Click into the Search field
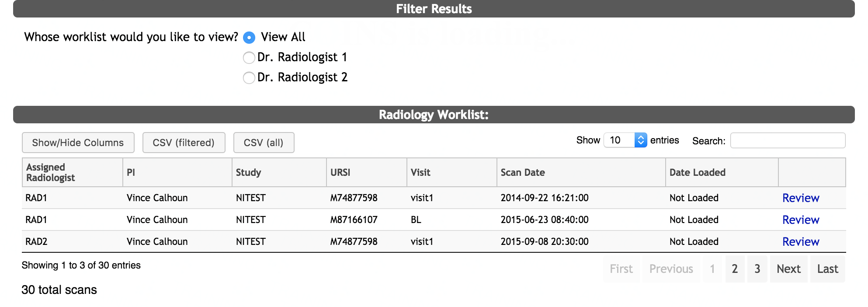Screen dimensions: 868x307 tap(788, 140)
